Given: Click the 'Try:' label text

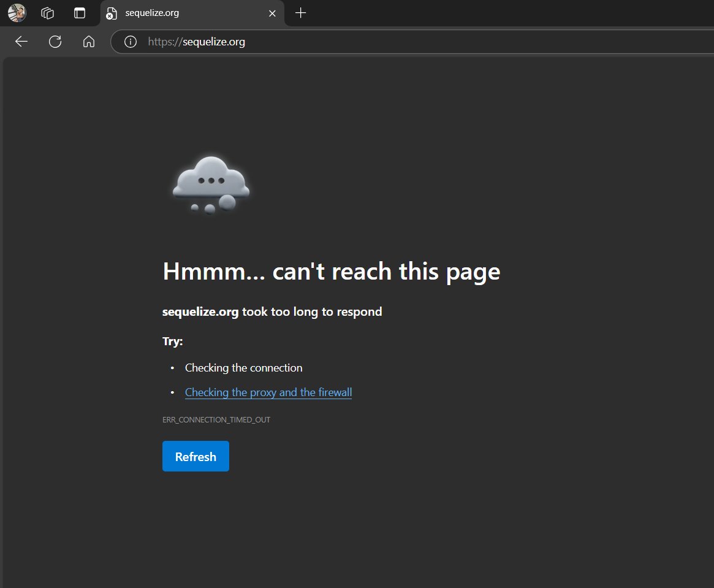Looking at the screenshot, I should [173, 341].
